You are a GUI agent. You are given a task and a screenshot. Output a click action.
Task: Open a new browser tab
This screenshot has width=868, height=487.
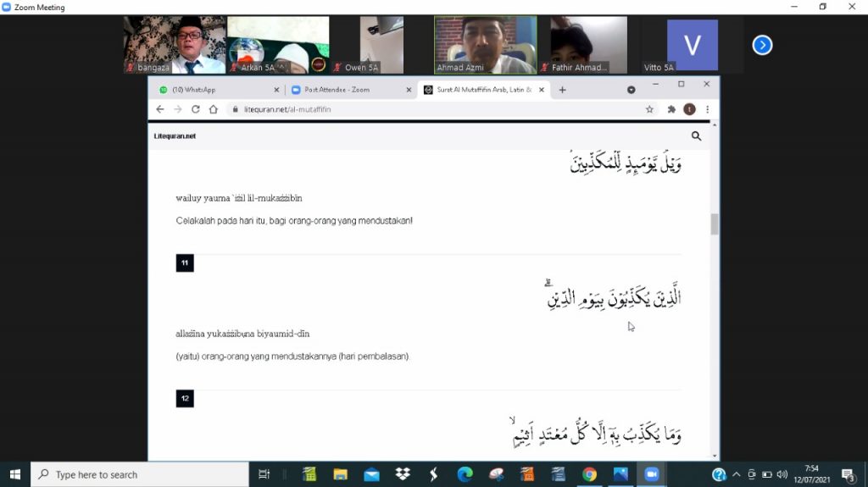point(562,90)
